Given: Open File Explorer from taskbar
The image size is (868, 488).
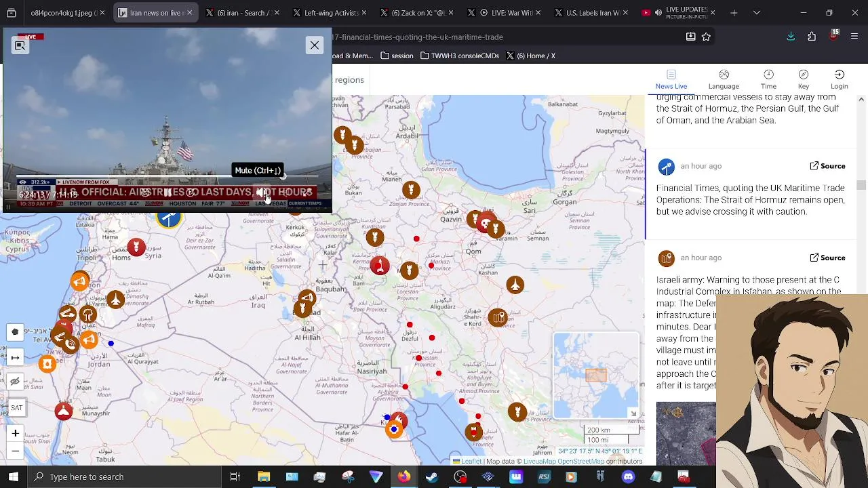Looking at the screenshot, I should 264,476.
